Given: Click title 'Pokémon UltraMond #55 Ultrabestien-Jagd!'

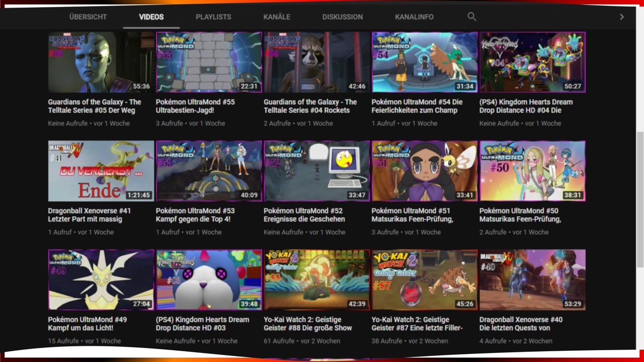Looking at the screenshot, I should tap(195, 106).
